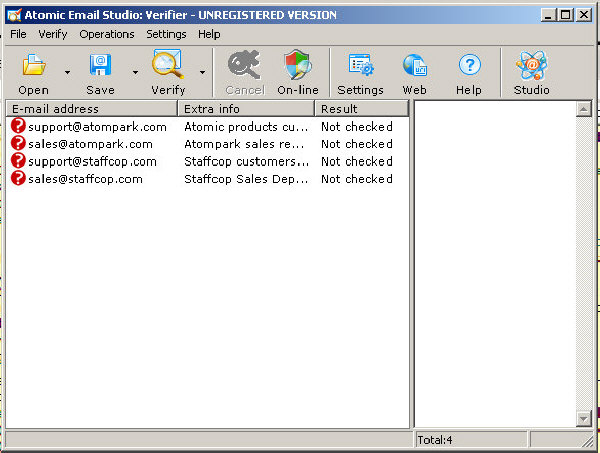This screenshot has width=600, height=453.
Task: Minimize the Verifier window
Action: coord(548,15)
